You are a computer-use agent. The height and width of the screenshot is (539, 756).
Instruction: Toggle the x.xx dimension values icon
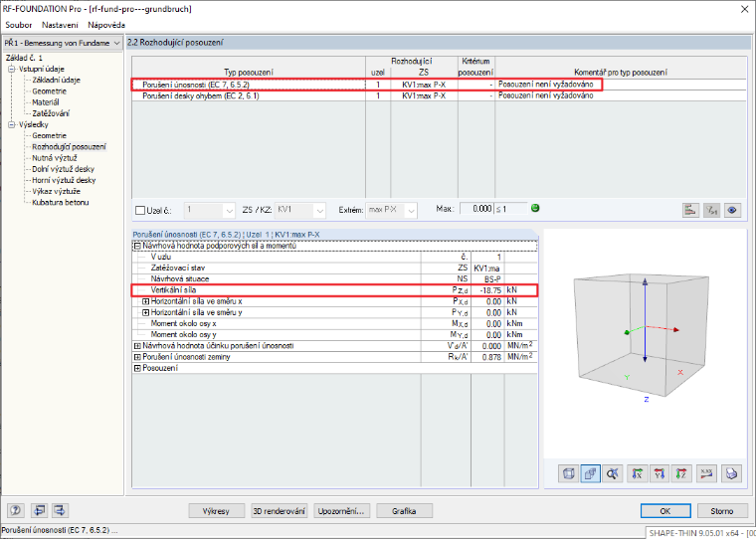707,473
